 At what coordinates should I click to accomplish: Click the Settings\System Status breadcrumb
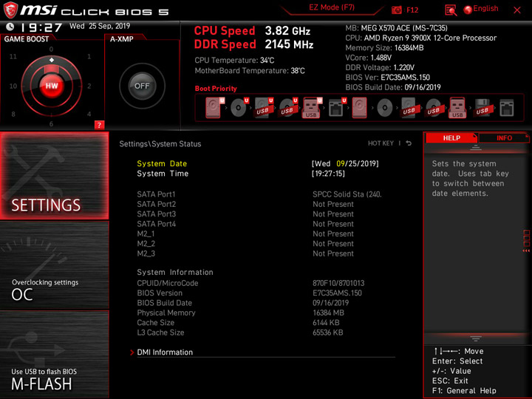[160, 144]
